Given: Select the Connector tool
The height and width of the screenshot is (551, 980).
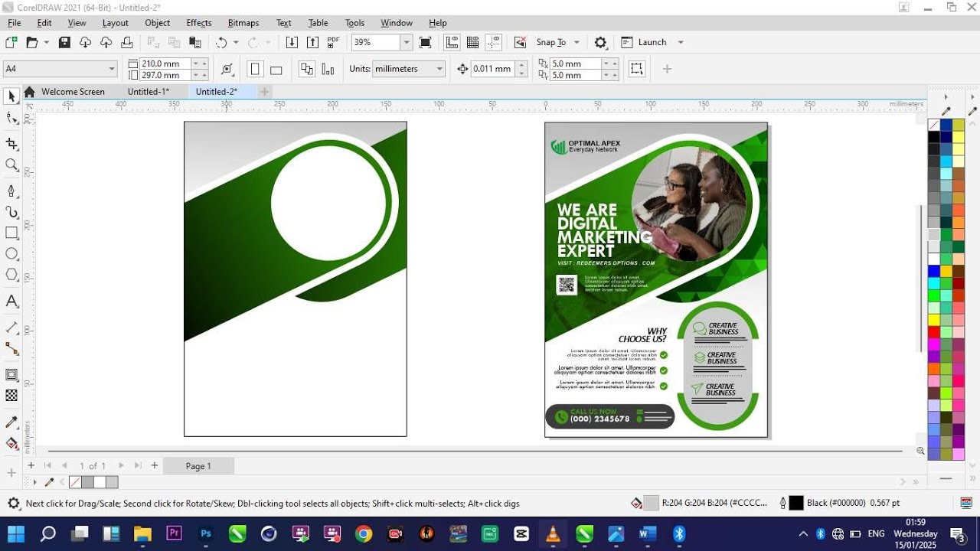Looking at the screenshot, I should (11, 348).
